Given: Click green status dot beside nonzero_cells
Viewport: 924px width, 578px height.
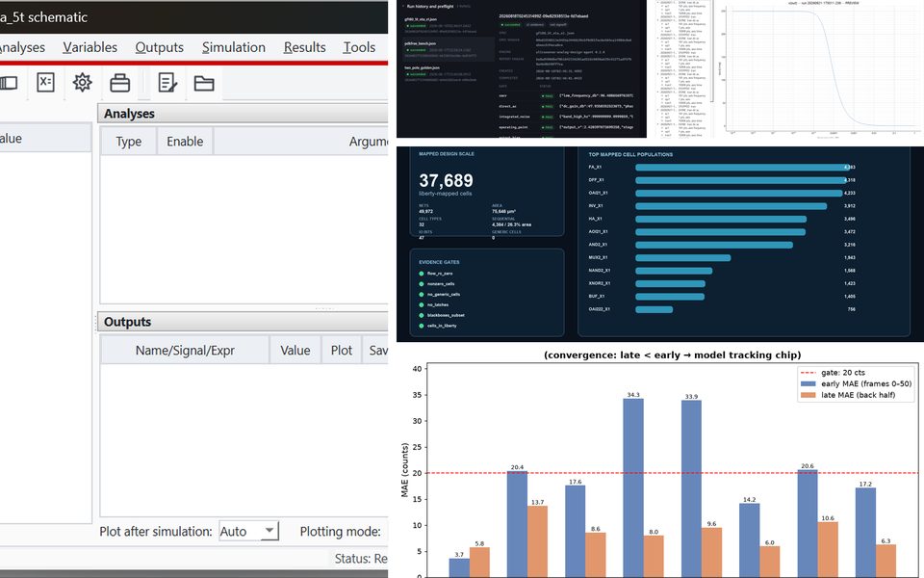Looking at the screenshot, I should [x=422, y=284].
